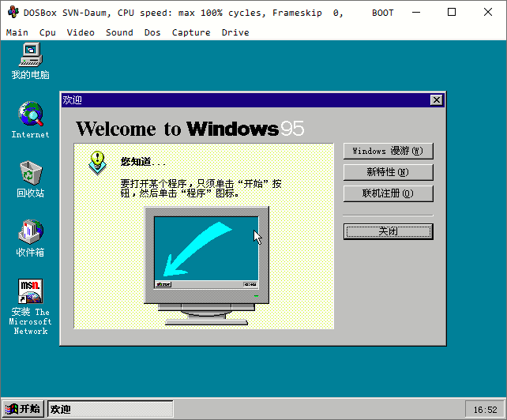Image resolution: width=507 pixels, height=420 pixels.
Task: Click the 关闭 Close button in the Welcome dialog
Action: pyautogui.click(x=388, y=231)
